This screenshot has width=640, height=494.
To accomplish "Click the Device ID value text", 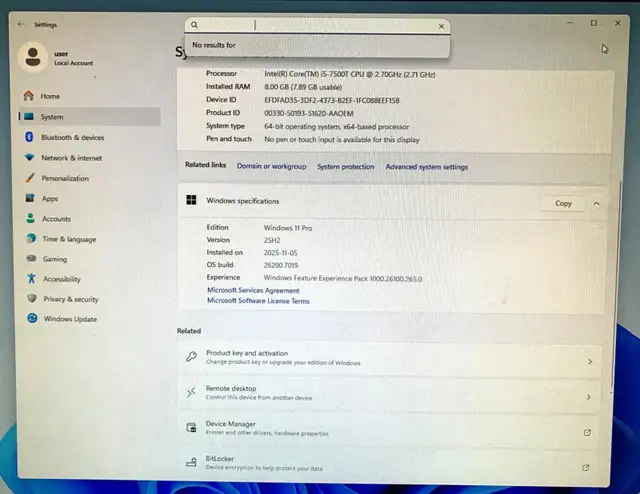I will tap(332, 100).
